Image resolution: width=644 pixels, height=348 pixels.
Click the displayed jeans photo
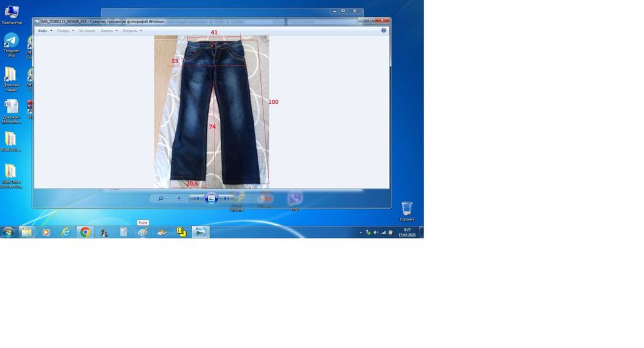point(211,111)
